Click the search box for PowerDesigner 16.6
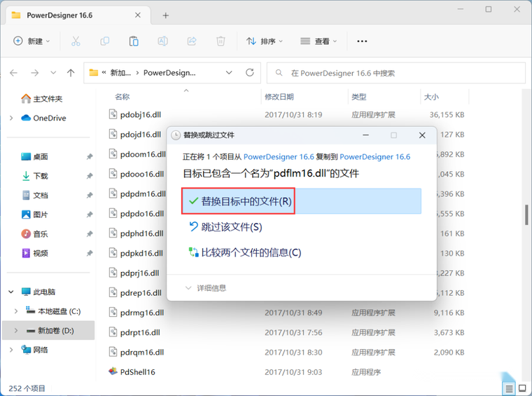This screenshot has height=396, width=532. (x=396, y=73)
